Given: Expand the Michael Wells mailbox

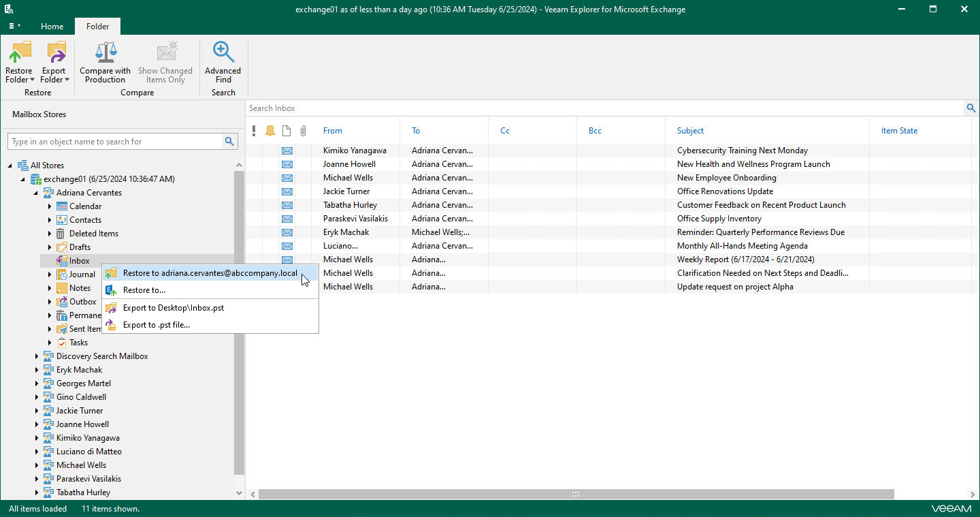Looking at the screenshot, I should (37, 465).
